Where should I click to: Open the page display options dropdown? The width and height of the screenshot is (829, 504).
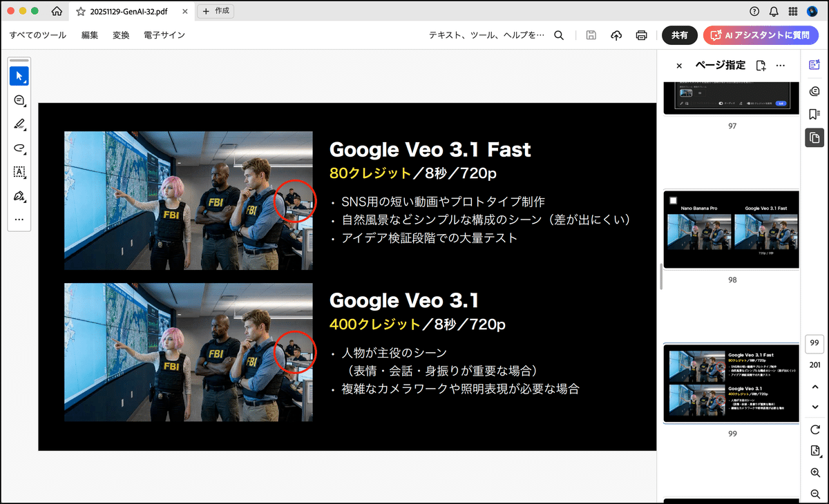tap(814, 451)
